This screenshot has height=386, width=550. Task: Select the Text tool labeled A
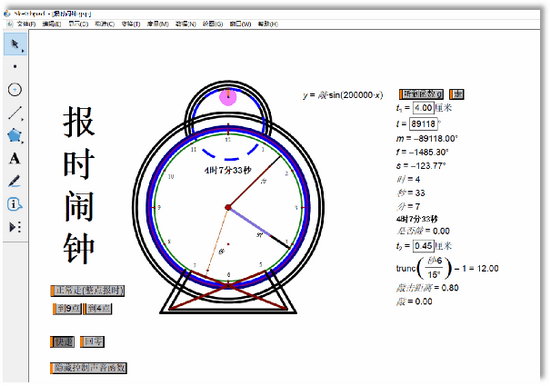point(14,159)
